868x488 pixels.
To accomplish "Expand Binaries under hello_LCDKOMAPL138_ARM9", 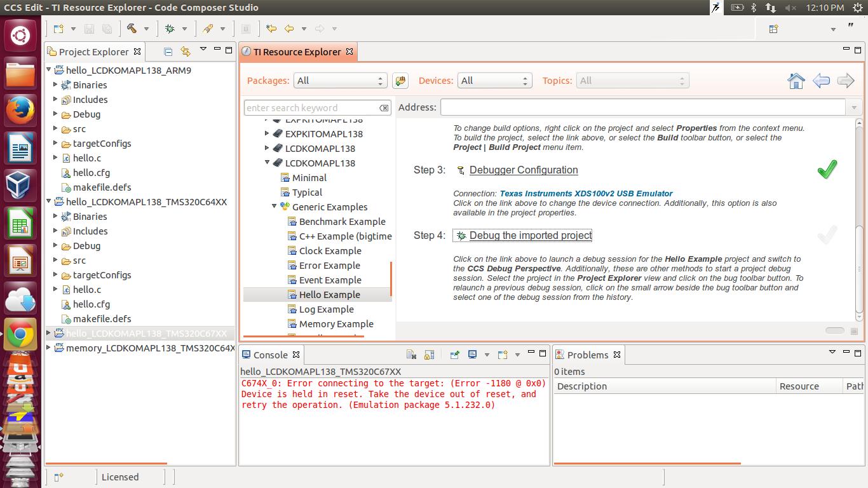I will (55, 85).
